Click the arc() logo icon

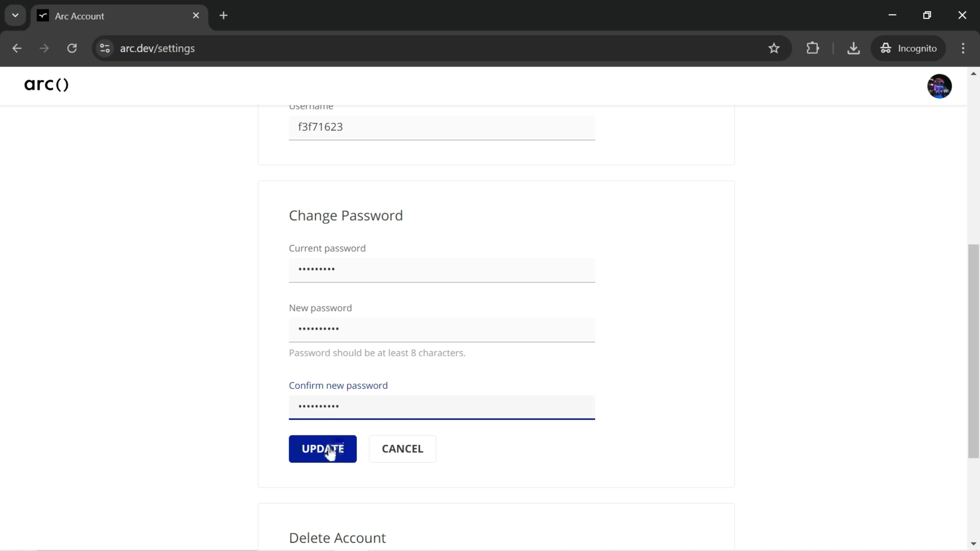(46, 85)
